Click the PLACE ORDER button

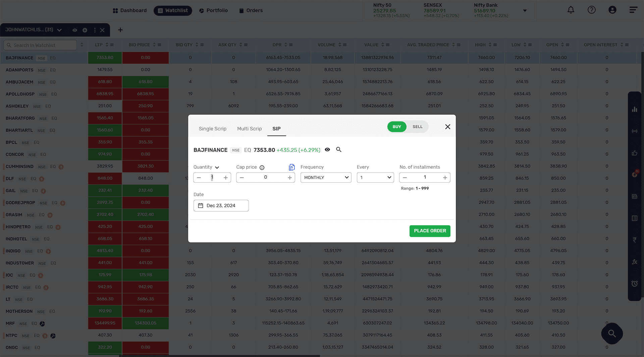430,231
